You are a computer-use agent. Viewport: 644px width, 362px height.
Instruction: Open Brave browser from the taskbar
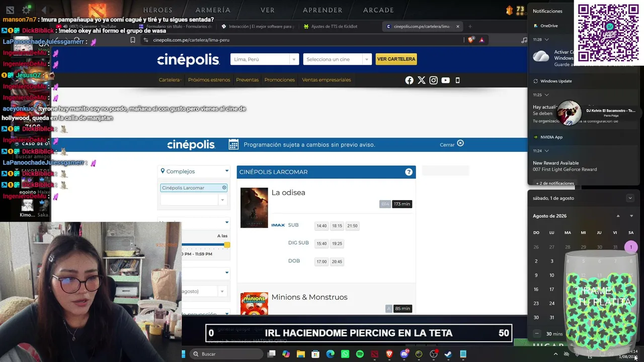(389, 354)
